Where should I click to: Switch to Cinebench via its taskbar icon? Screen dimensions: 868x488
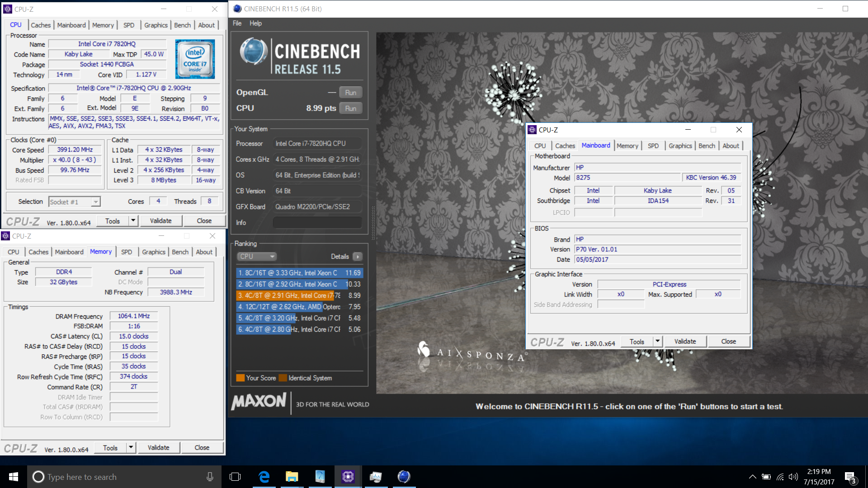[404, 477]
